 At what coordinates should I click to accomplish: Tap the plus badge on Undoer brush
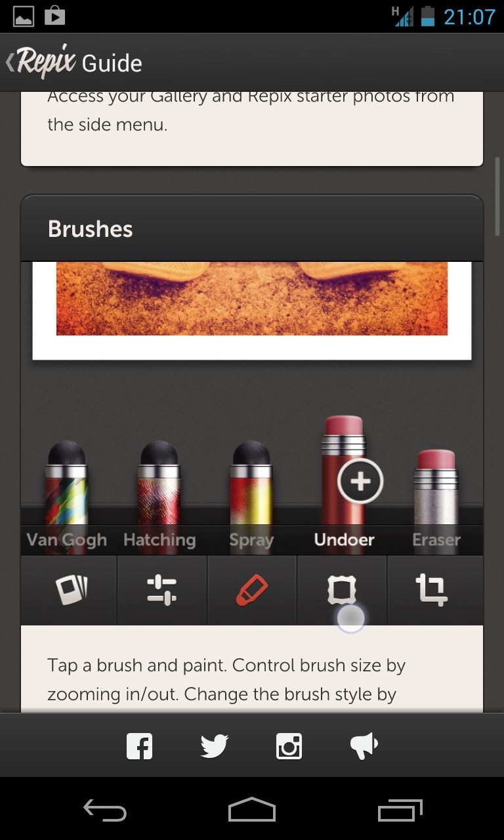tap(360, 482)
